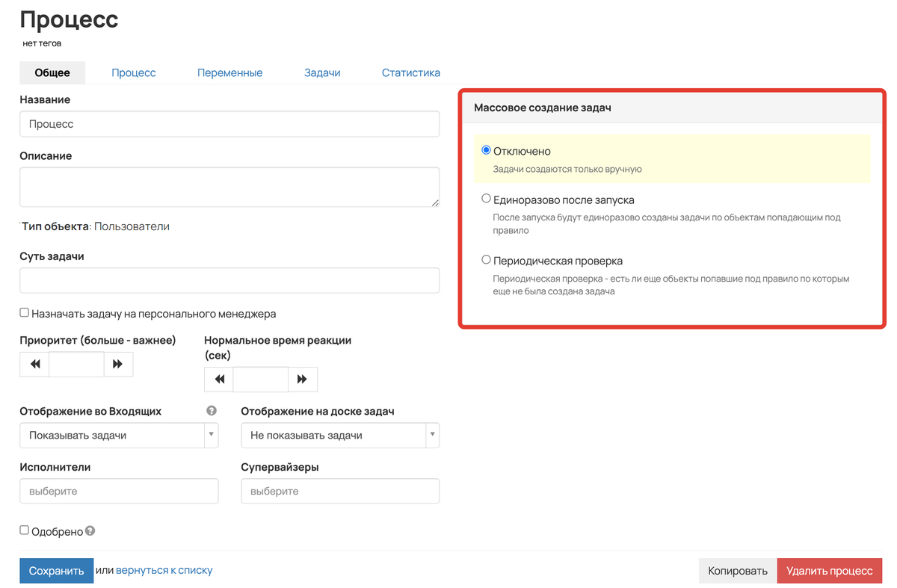Click the Удалить процесс button
Viewport: 897px width, 588px height.
click(x=830, y=571)
